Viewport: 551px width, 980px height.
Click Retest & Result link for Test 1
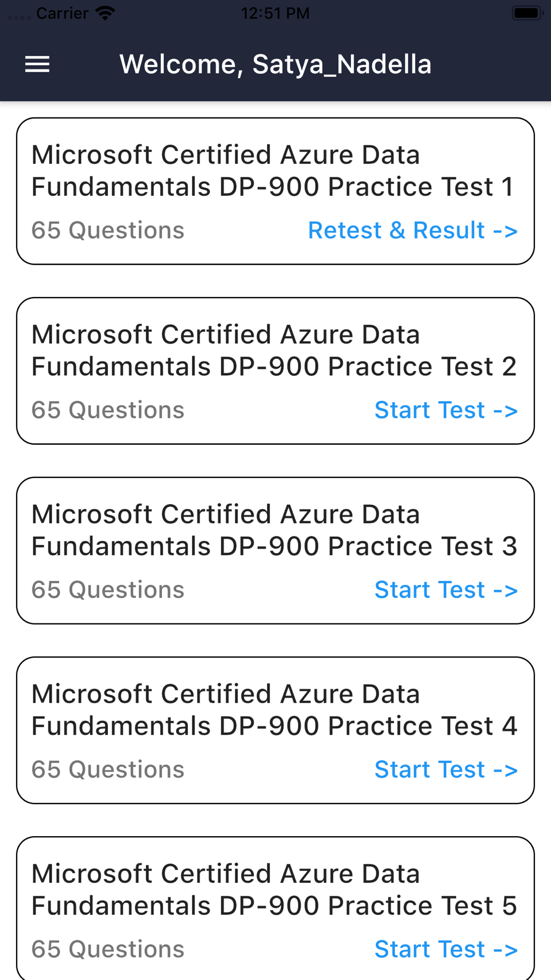coord(413,230)
